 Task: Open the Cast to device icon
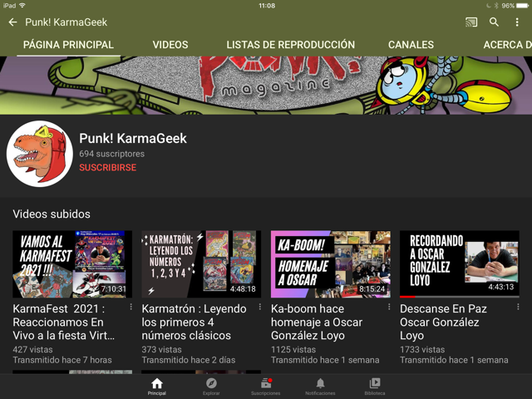tap(471, 22)
